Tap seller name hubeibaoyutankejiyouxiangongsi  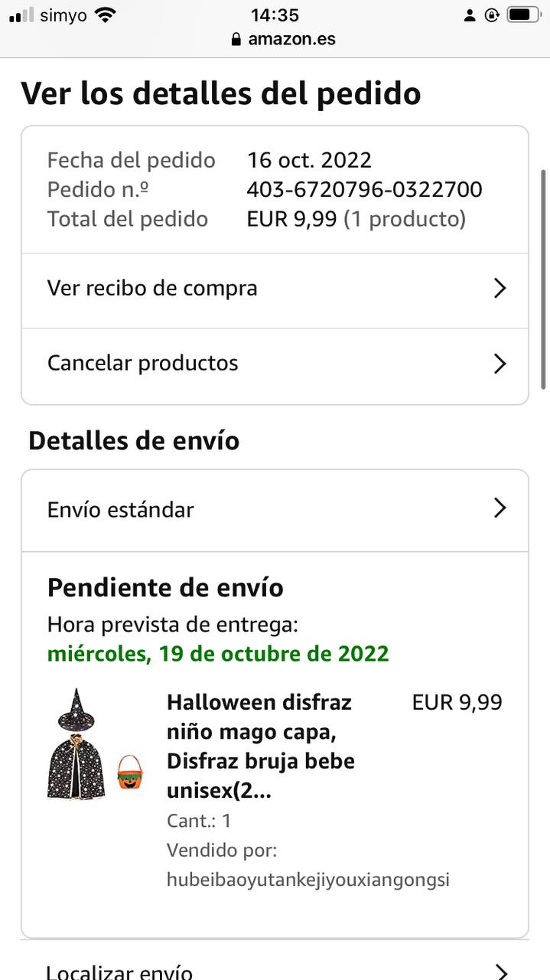pos(308,880)
